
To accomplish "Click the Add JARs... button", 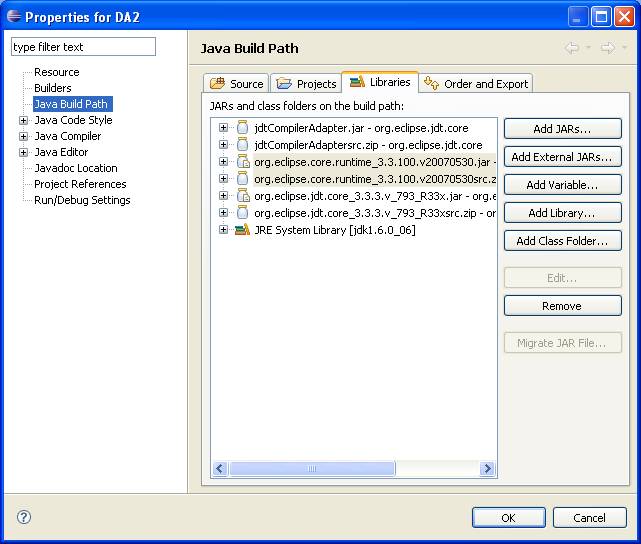I will (563, 129).
